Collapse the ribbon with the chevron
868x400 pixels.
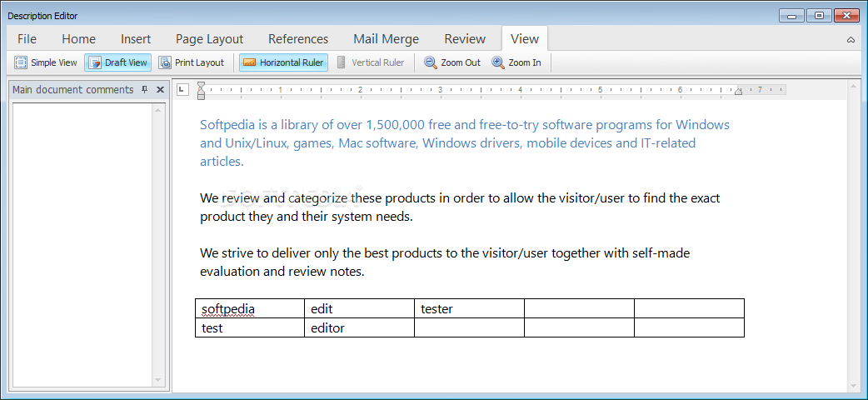tap(851, 39)
